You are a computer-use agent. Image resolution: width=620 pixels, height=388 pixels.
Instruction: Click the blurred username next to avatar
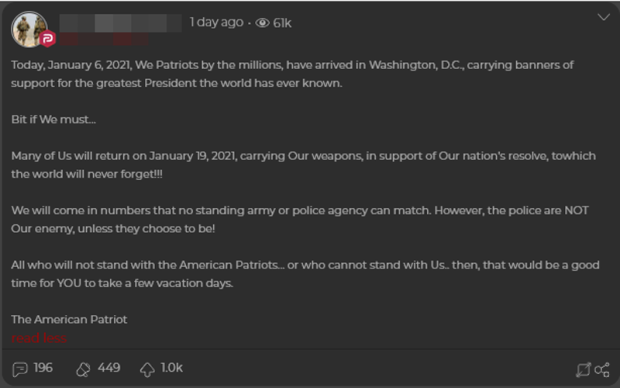click(x=121, y=23)
